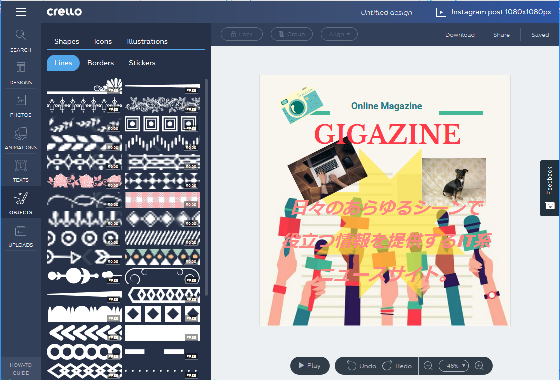Select the Borders filter

101,63
